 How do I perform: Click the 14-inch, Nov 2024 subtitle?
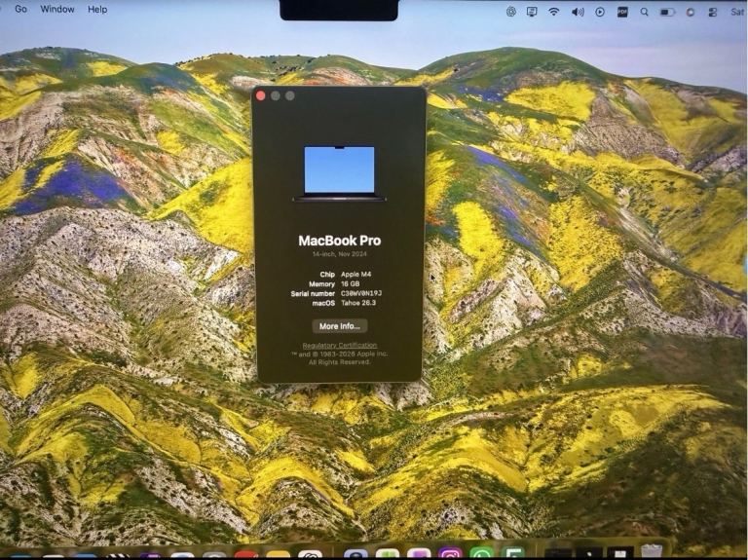tap(340, 254)
